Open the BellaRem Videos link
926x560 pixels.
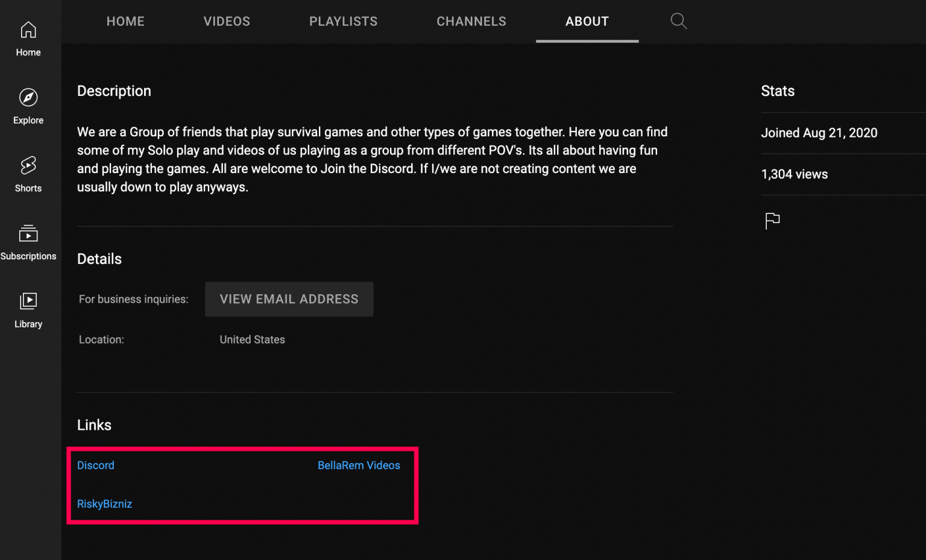(x=359, y=465)
